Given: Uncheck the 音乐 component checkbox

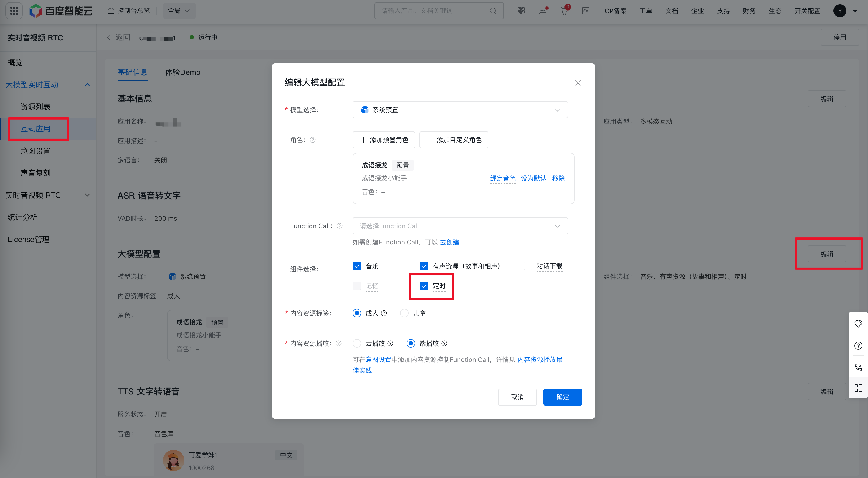Looking at the screenshot, I should coord(357,266).
